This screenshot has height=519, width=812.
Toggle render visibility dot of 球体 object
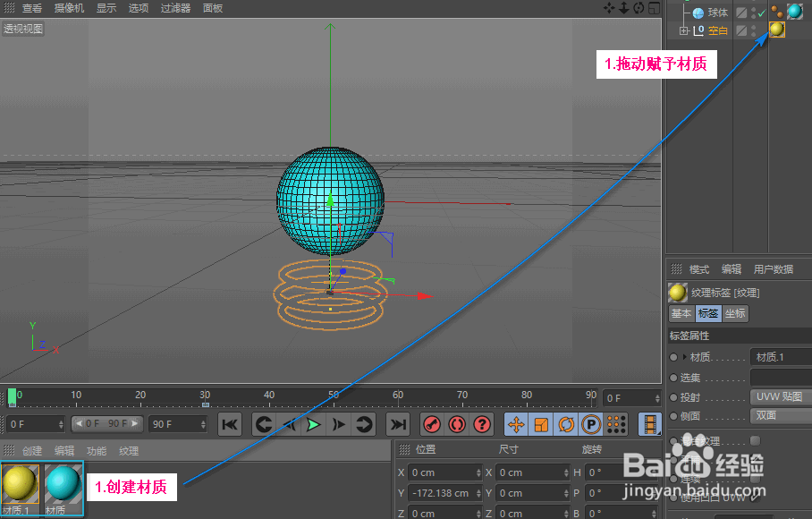click(752, 16)
